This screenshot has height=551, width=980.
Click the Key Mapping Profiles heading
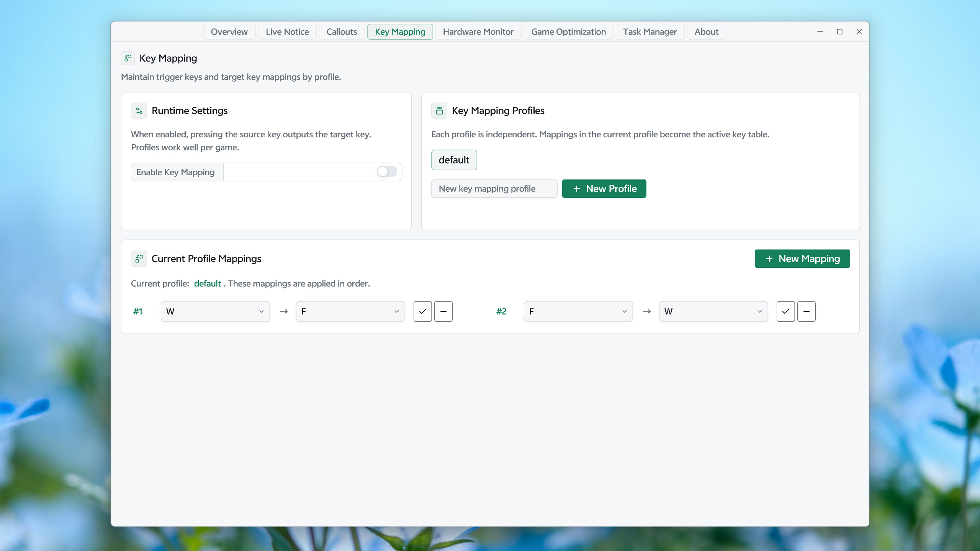pos(498,111)
